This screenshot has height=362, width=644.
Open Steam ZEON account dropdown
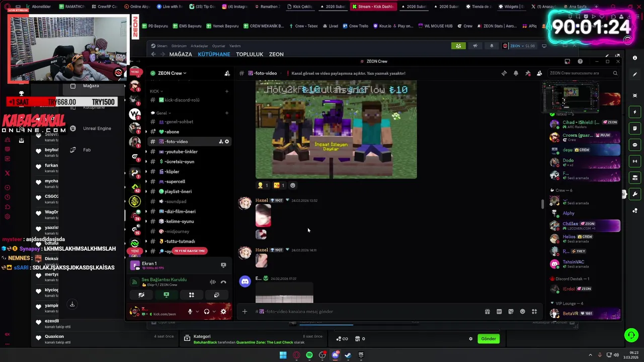click(519, 46)
